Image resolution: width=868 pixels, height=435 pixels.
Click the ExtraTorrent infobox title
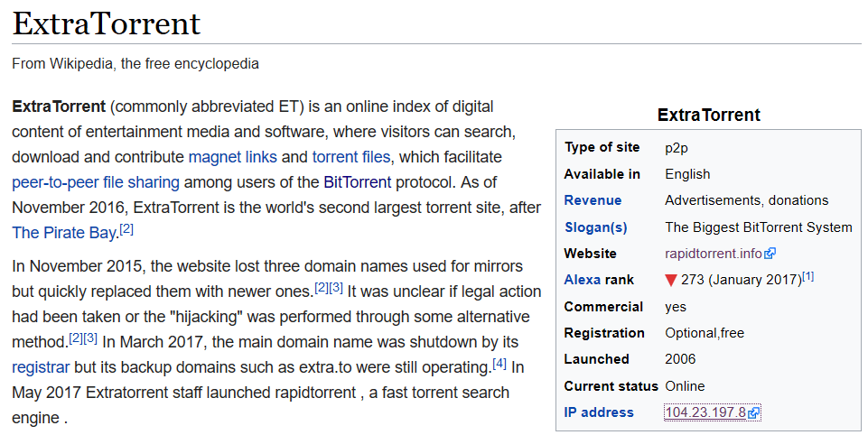coord(708,116)
